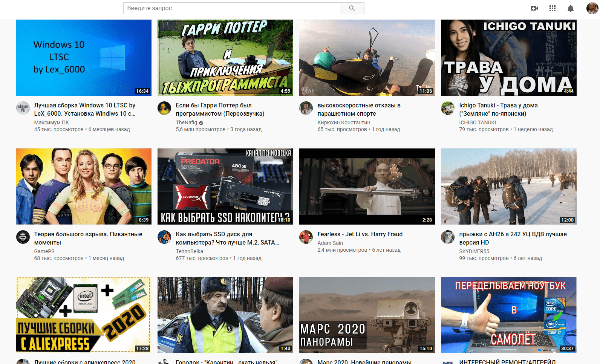Open the SSD Predator video thumbnail
The height and width of the screenshot is (364, 600).
(225, 187)
